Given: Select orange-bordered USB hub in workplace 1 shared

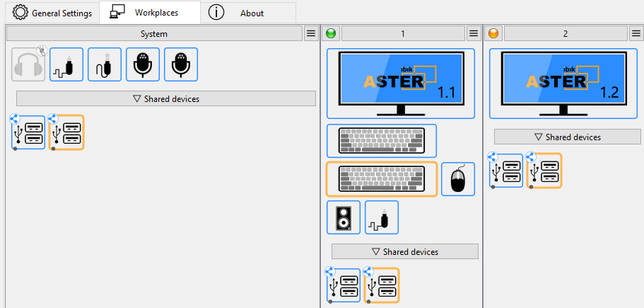Looking at the screenshot, I should [x=382, y=285].
